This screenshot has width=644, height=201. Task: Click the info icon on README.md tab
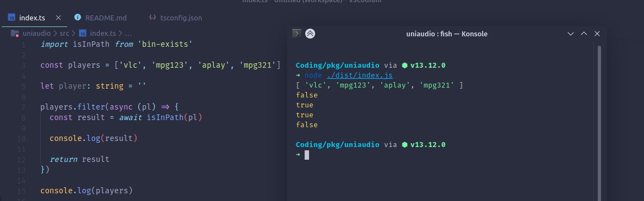coord(78,17)
